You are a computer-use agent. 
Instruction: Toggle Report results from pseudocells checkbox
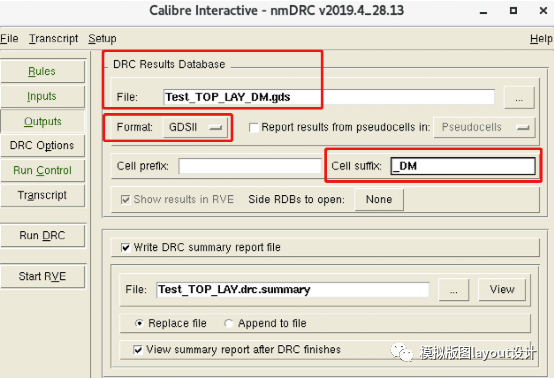pyautogui.click(x=253, y=127)
